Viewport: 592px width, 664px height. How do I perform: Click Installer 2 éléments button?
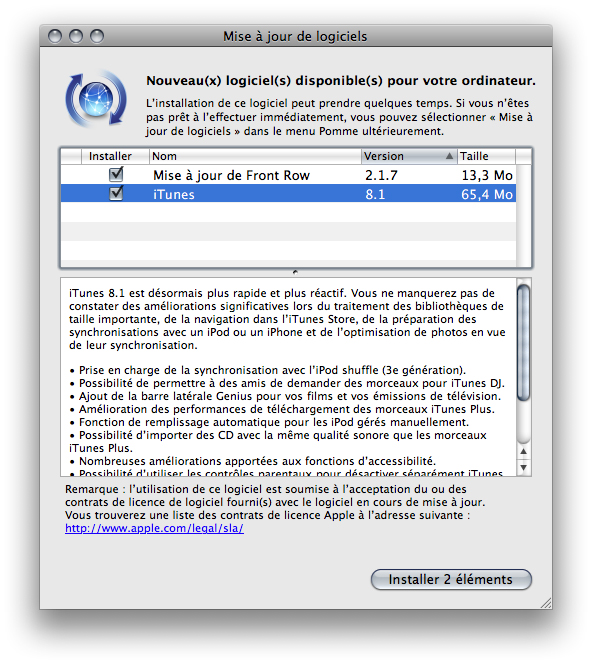(x=451, y=579)
